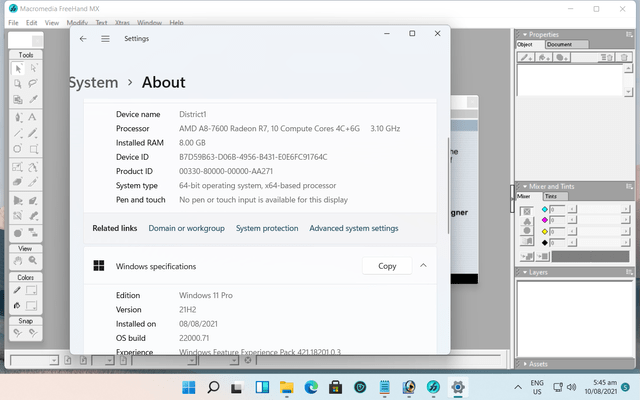Image resolution: width=640 pixels, height=400 pixels.
Task: Switch to the Object tab in Properties
Action: coord(530,44)
